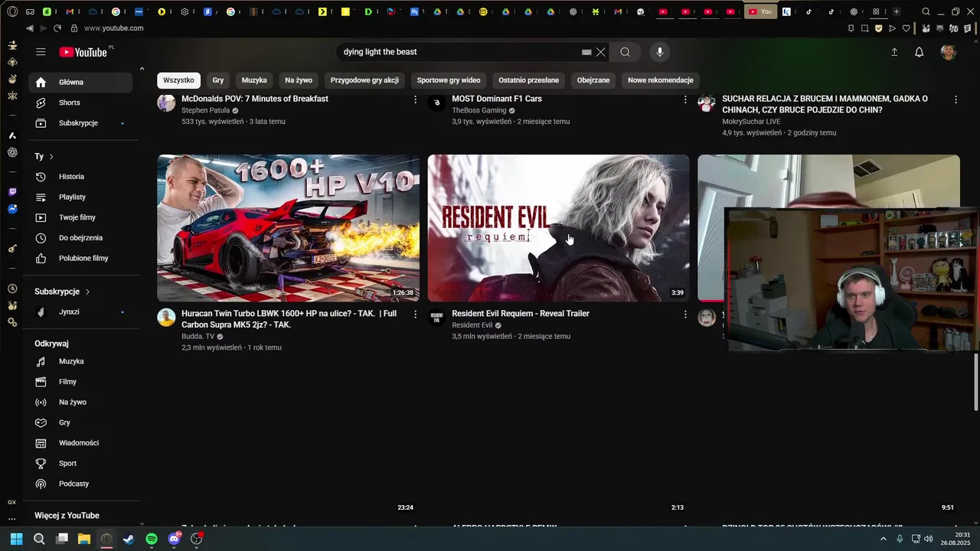Select the Gry filter chip
This screenshot has width=980, height=551.
[218, 80]
